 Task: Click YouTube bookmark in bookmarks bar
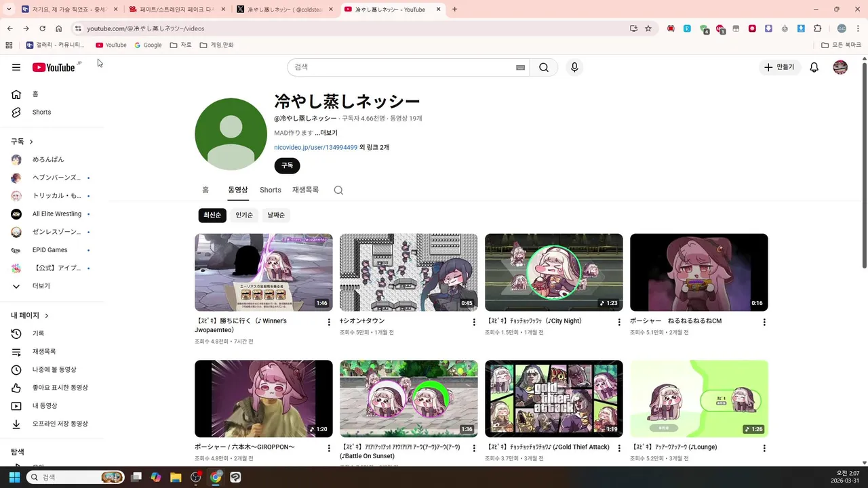click(111, 45)
